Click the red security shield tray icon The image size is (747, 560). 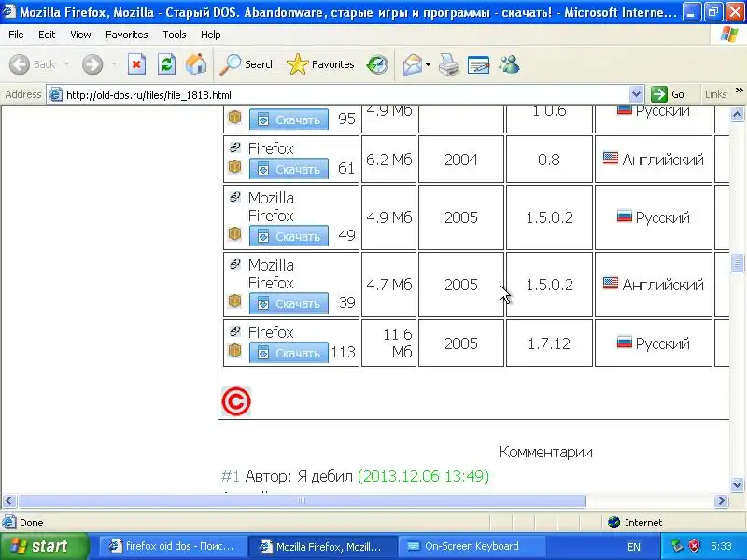click(x=694, y=546)
